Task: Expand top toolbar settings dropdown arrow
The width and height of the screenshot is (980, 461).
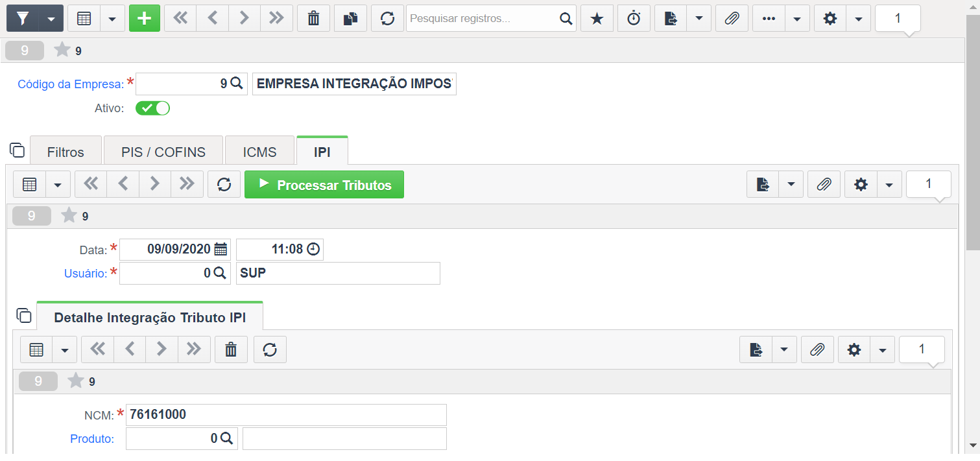Action: pyautogui.click(x=858, y=18)
